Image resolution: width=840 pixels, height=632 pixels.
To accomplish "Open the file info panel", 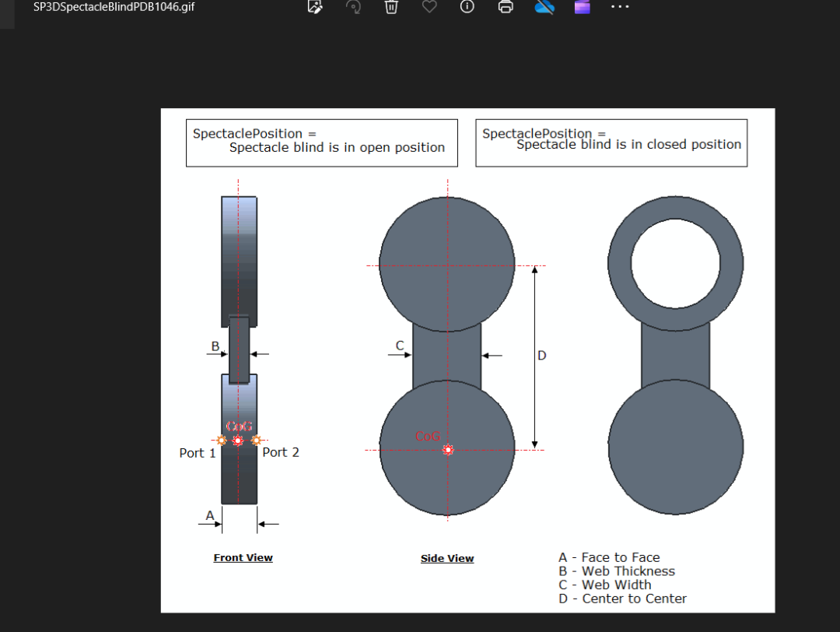I will [x=467, y=6].
